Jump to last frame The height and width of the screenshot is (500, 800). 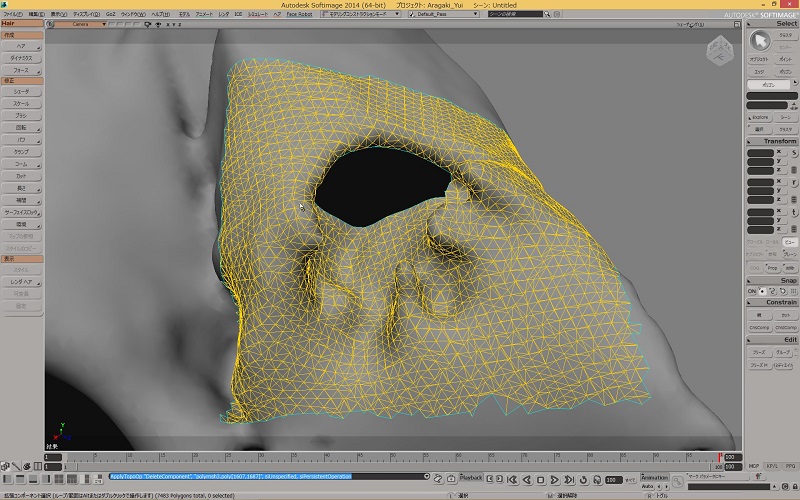click(x=569, y=480)
